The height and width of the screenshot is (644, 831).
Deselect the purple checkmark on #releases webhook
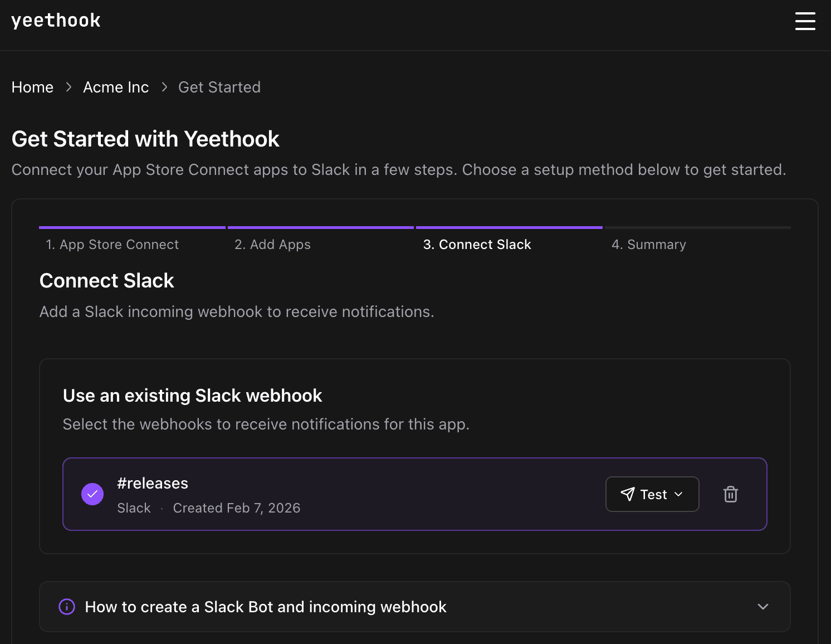(x=92, y=494)
